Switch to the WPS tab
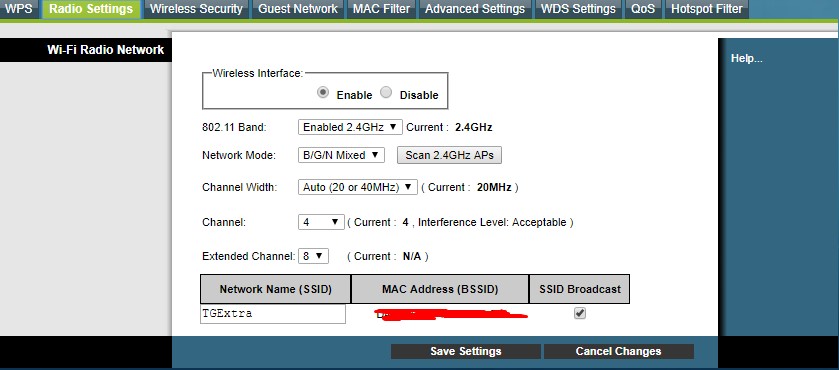The height and width of the screenshot is (370, 839). [x=19, y=9]
